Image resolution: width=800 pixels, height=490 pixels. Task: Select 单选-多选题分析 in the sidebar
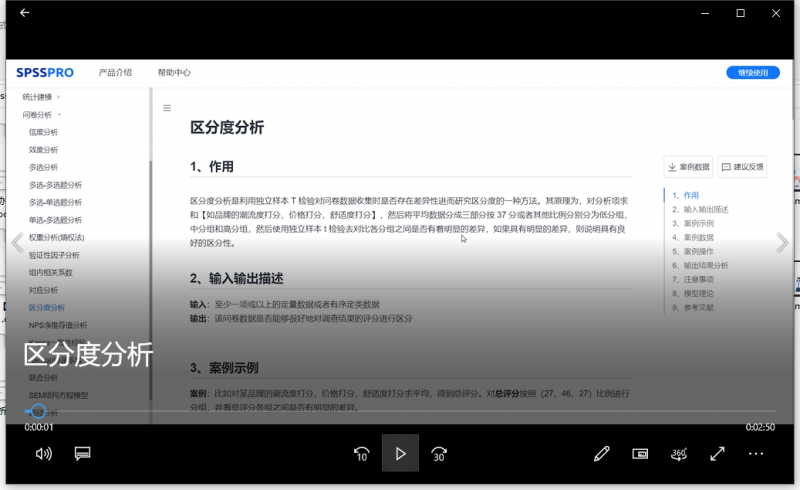click(55, 220)
